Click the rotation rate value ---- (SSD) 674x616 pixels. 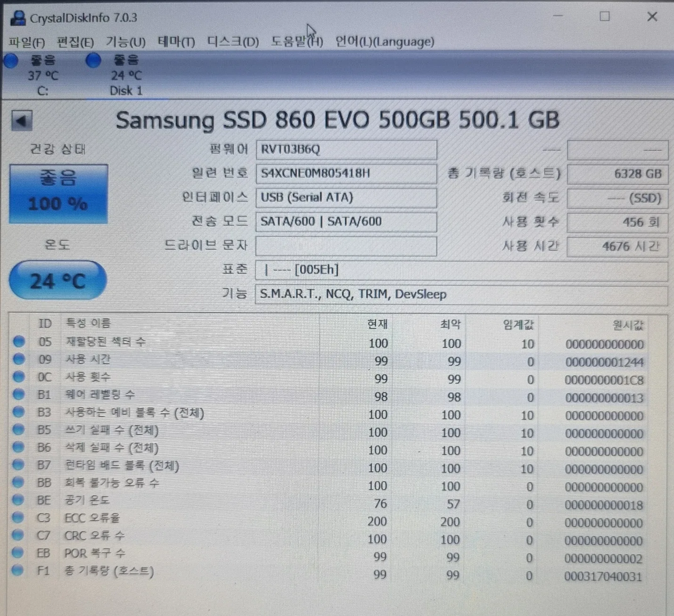(617, 198)
